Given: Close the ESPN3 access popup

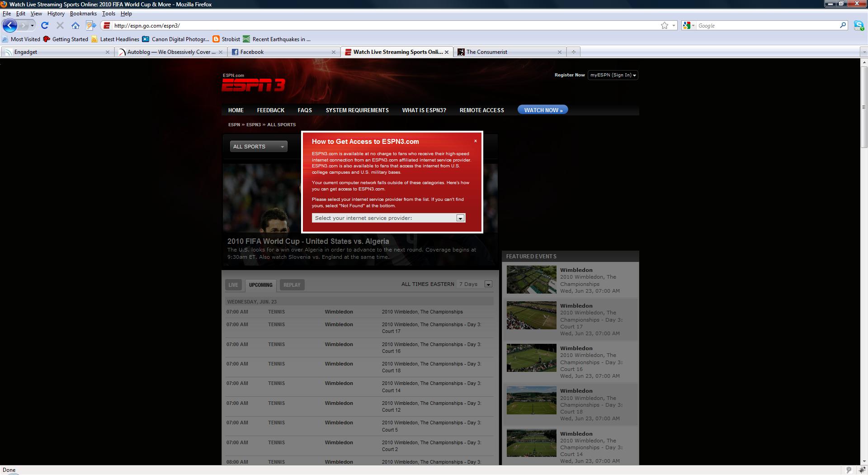Looking at the screenshot, I should [475, 141].
